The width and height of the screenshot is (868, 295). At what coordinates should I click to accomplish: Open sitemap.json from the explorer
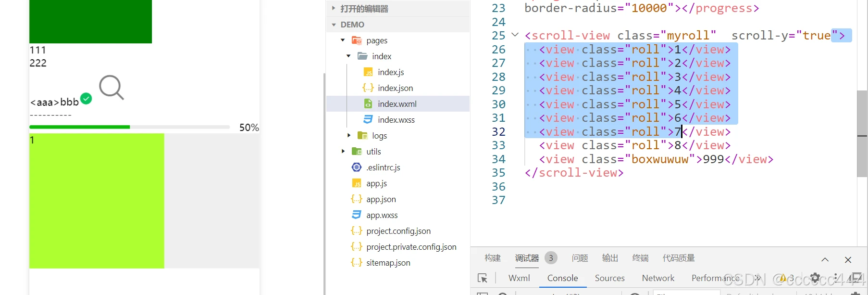388,263
